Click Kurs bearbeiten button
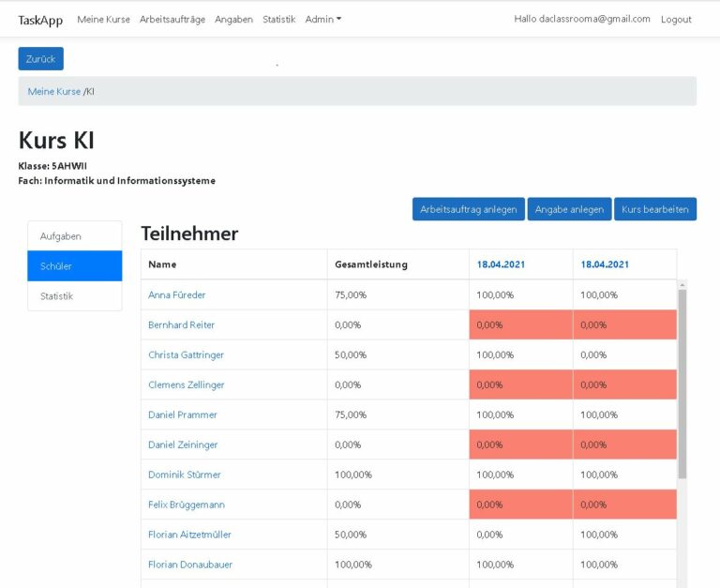Image resolution: width=720 pixels, height=588 pixels. click(x=655, y=209)
